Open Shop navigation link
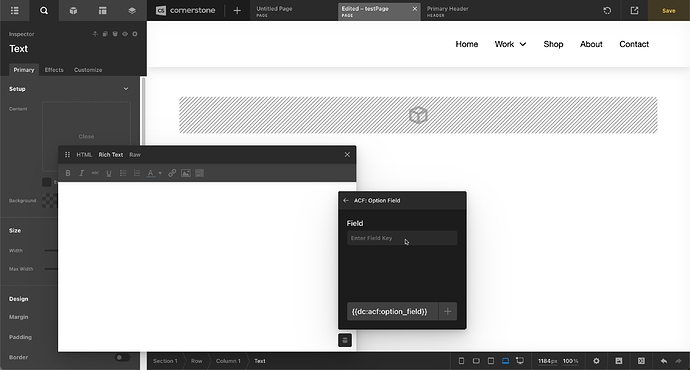This screenshot has height=370, width=690. tap(553, 44)
